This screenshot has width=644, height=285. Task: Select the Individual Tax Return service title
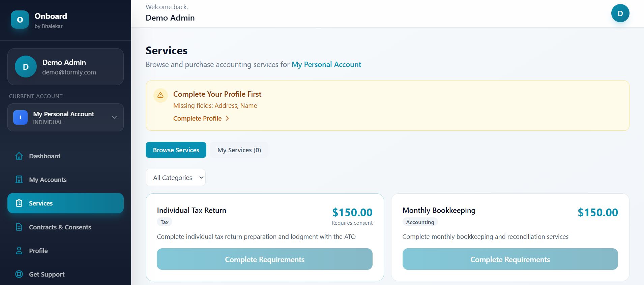coord(192,211)
